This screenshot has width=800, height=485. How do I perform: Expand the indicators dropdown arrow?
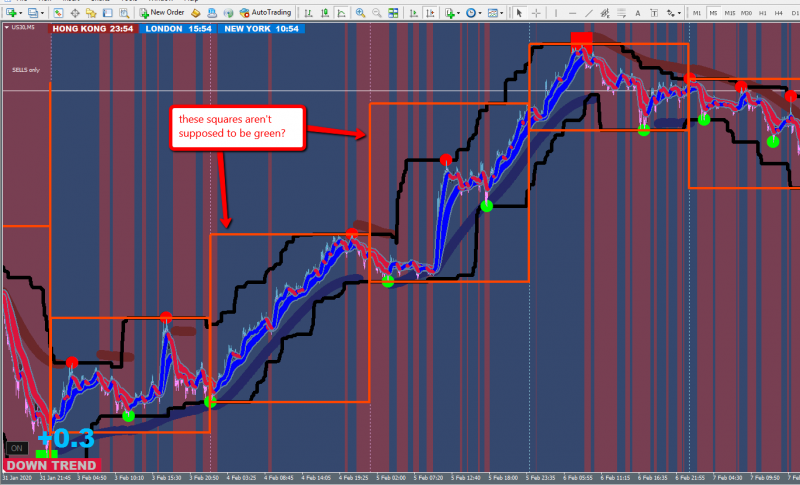click(458, 13)
